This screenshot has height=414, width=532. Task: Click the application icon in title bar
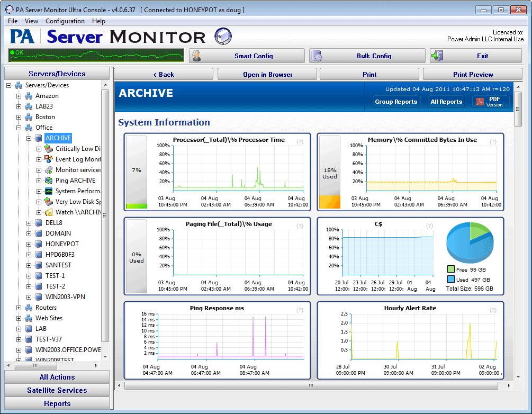coord(10,10)
